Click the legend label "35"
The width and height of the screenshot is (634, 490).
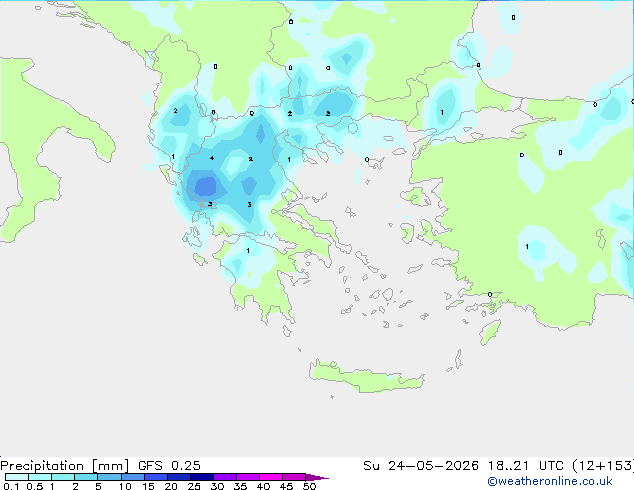pyautogui.click(x=240, y=486)
